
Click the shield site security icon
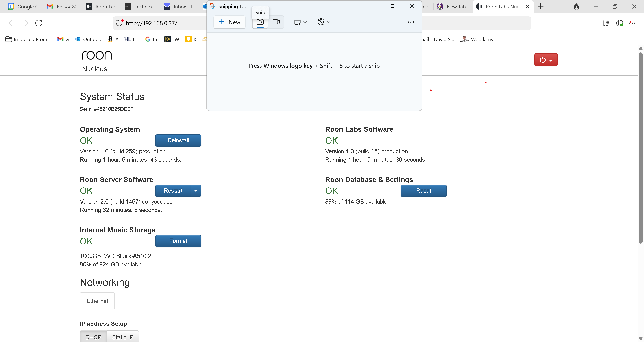(x=119, y=23)
